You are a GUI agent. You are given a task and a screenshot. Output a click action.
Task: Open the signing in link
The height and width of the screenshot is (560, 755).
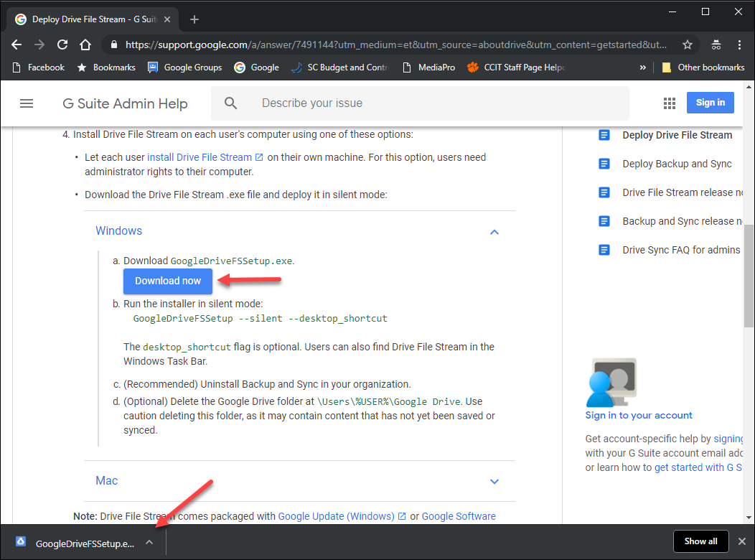pyautogui.click(x=728, y=439)
